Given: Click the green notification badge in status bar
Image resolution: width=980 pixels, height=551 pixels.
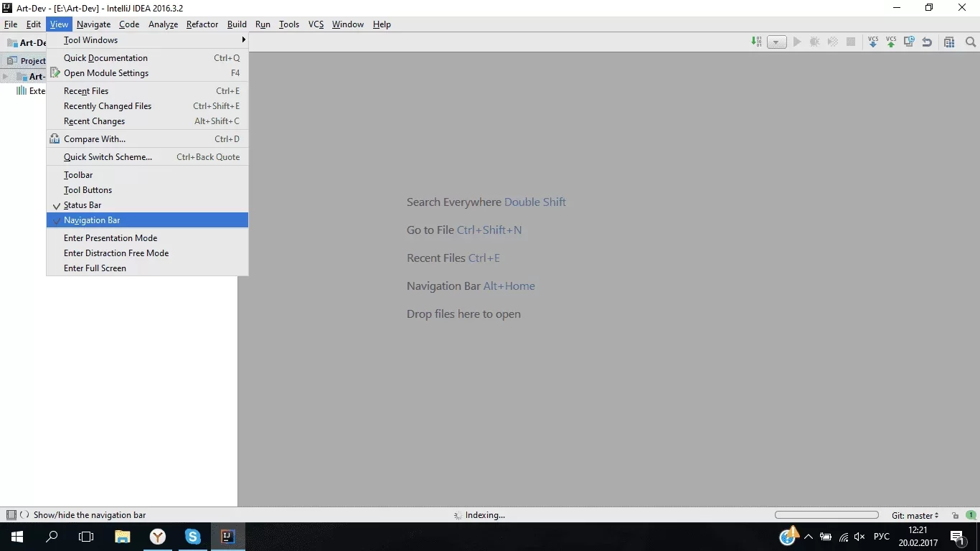Looking at the screenshot, I should [x=971, y=515].
